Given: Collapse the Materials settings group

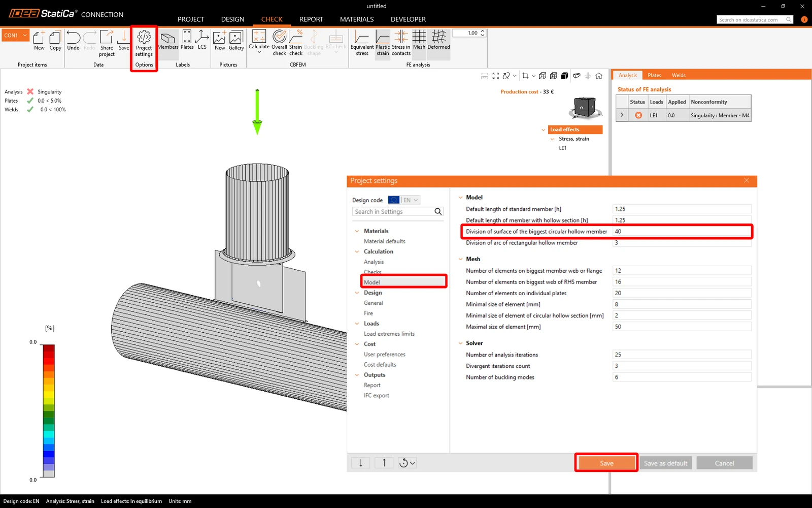Looking at the screenshot, I should click(x=357, y=231).
